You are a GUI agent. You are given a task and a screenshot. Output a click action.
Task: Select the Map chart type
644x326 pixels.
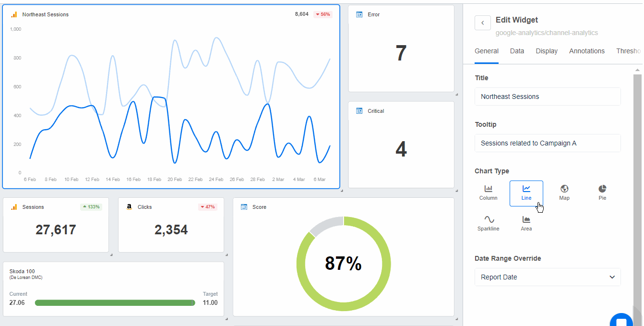[564, 193]
